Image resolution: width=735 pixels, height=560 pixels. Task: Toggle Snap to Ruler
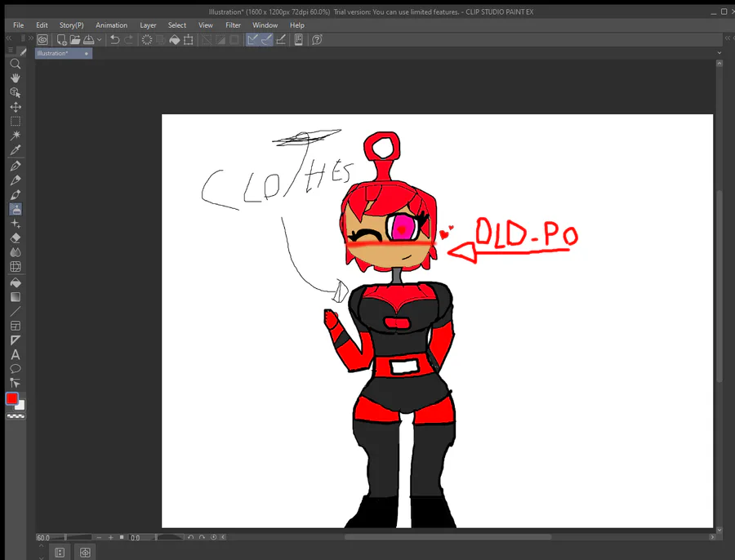(x=252, y=40)
